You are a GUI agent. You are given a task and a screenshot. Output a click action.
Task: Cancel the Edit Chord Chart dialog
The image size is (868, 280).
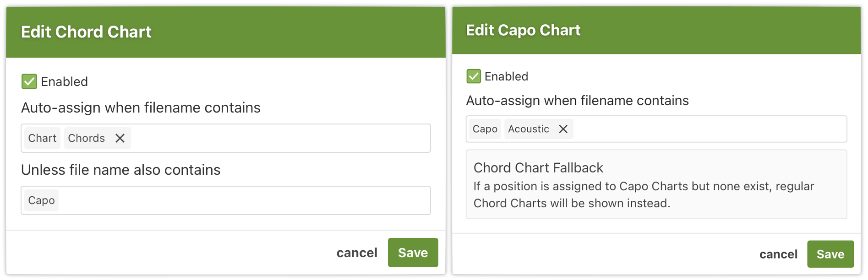[x=357, y=253]
